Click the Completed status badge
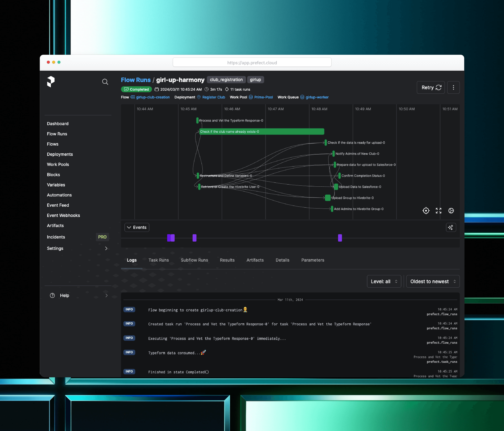Viewport: 504px width, 431px height. click(x=136, y=89)
